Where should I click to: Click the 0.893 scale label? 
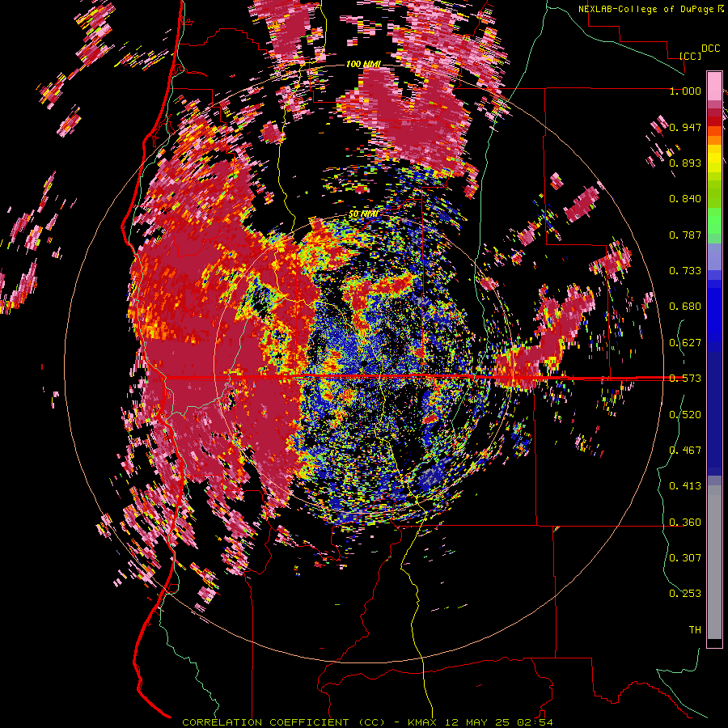[x=685, y=163]
